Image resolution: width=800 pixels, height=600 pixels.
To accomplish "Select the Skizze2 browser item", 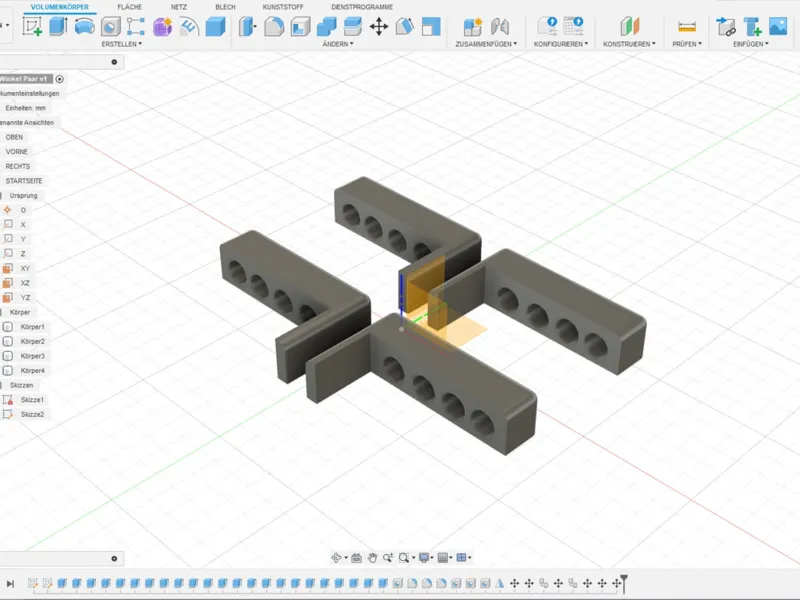I will click(32, 415).
